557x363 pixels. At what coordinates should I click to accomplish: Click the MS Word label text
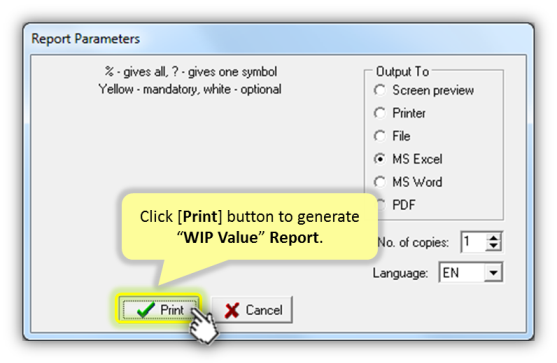tap(417, 182)
